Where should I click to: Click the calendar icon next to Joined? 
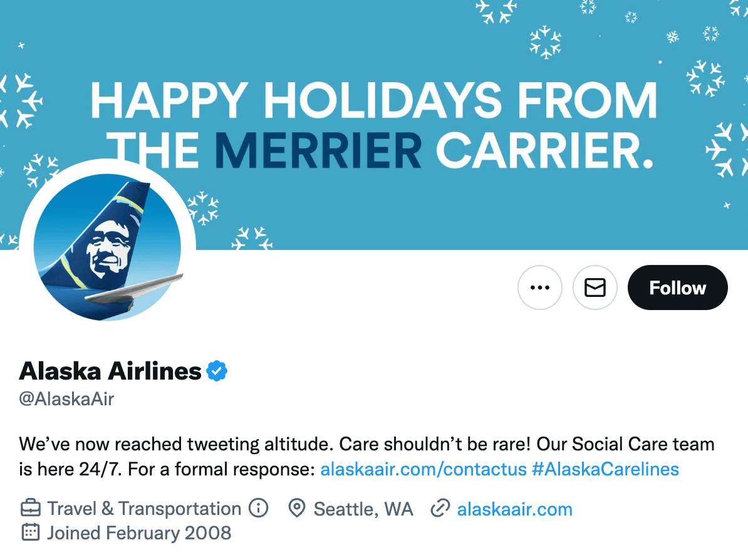[31, 533]
